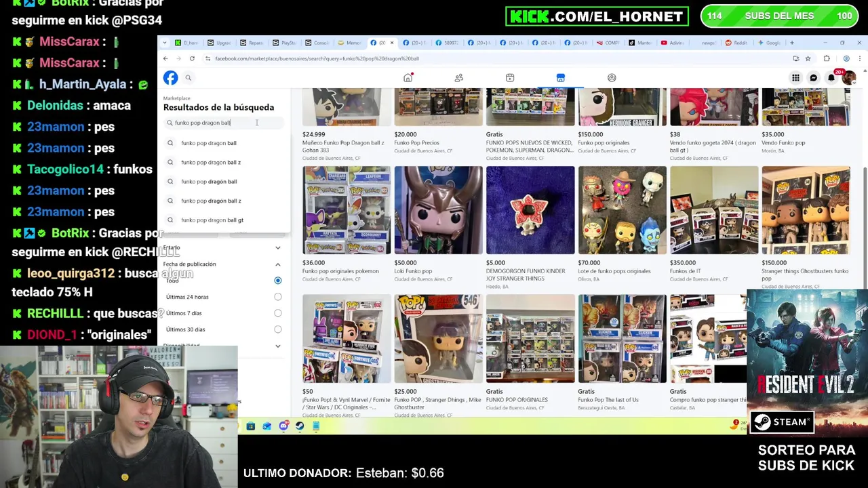Open the tab search dropdown arrow
This screenshot has width=868, height=488.
(x=165, y=43)
